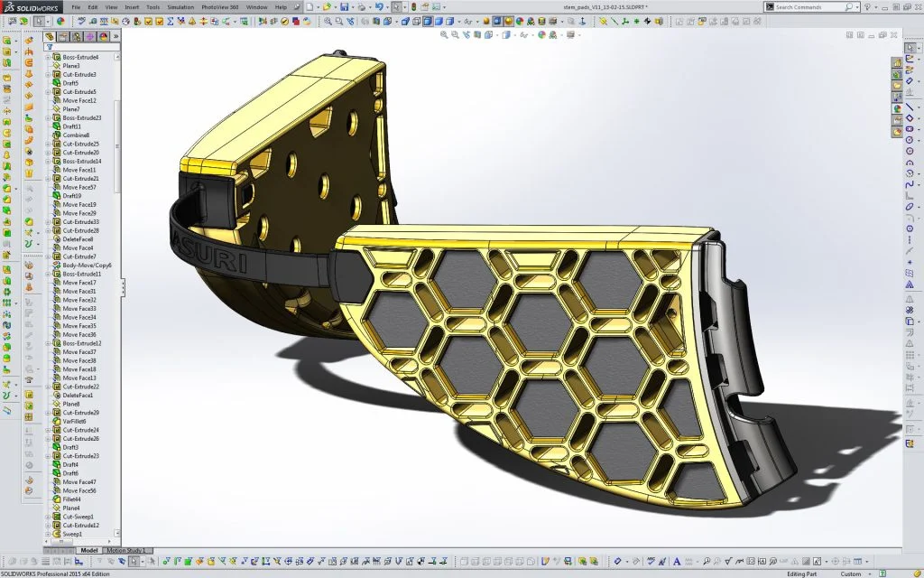Open the PhotoView 360 menu

tap(220, 6)
